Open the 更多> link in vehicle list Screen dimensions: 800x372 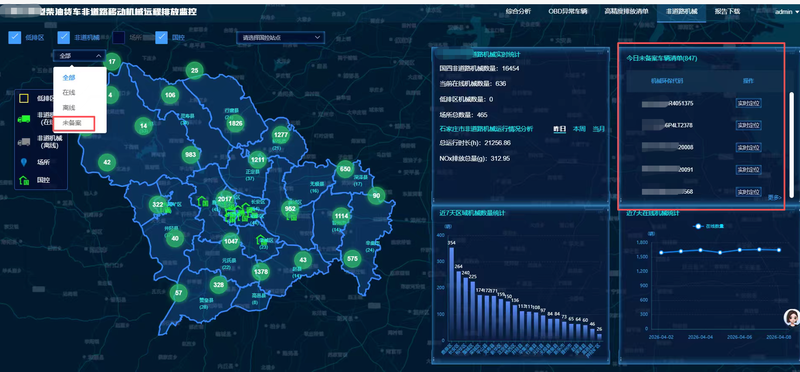[x=774, y=197]
